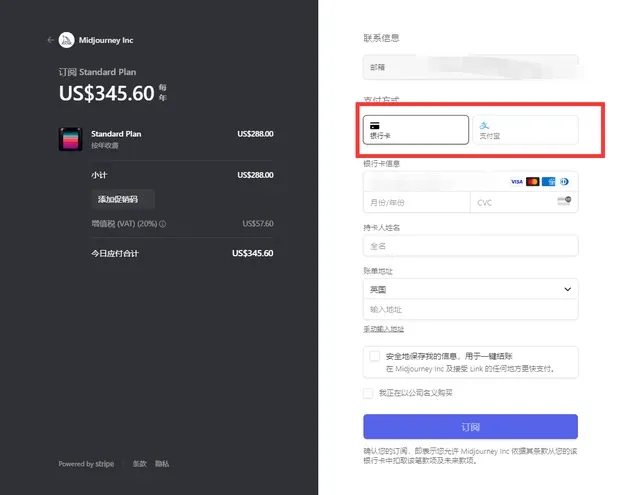640x495 pixels.
Task: Open the 英国 country dropdown
Action: point(470,289)
